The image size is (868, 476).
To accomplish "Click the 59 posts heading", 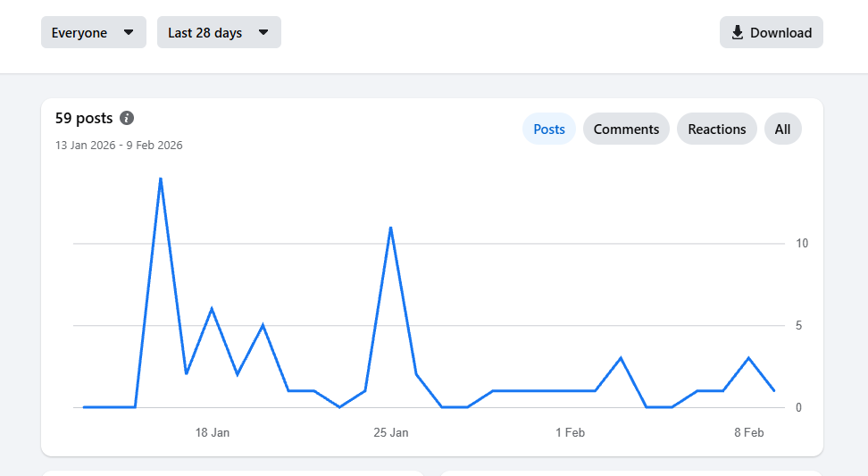I will click(84, 118).
